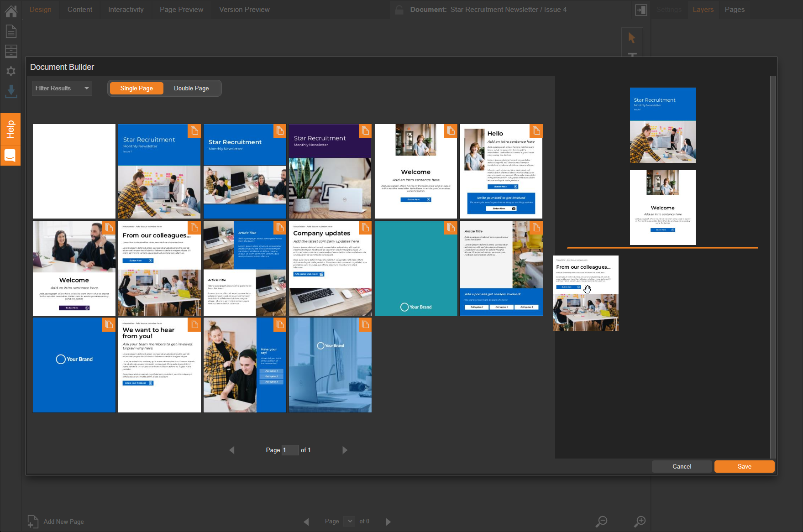This screenshot has width=803, height=532.
Task: Toggle the side panel collapse icon
Action: pos(641,10)
